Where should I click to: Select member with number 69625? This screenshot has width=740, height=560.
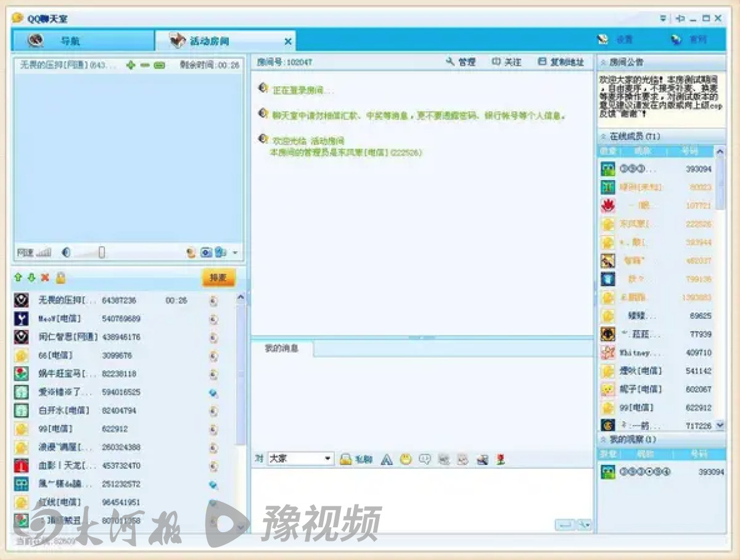(x=656, y=316)
